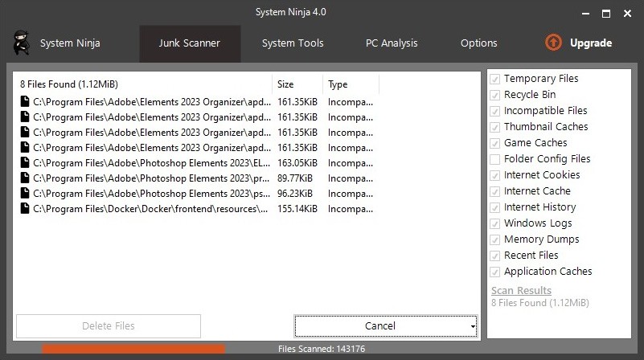Click the Upgrade label

591,43
